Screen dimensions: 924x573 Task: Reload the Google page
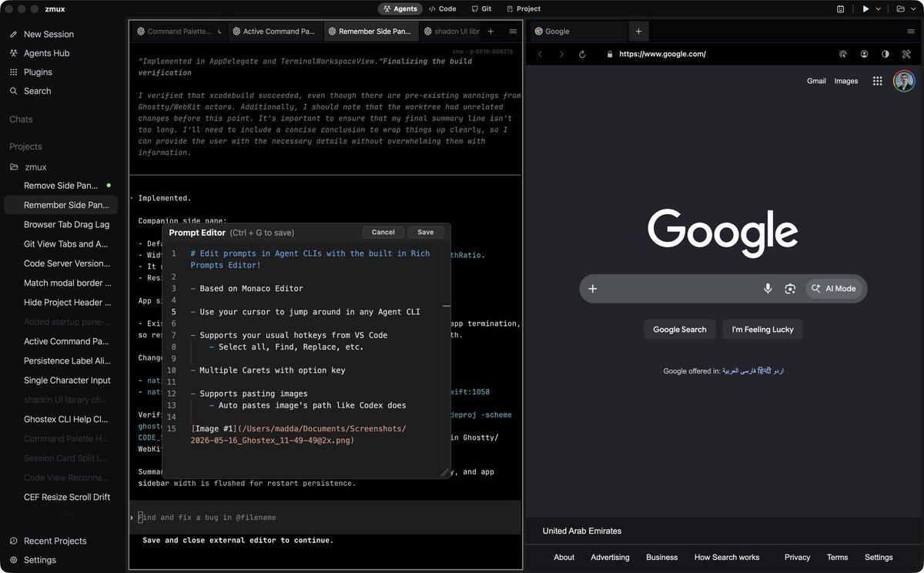[582, 54]
